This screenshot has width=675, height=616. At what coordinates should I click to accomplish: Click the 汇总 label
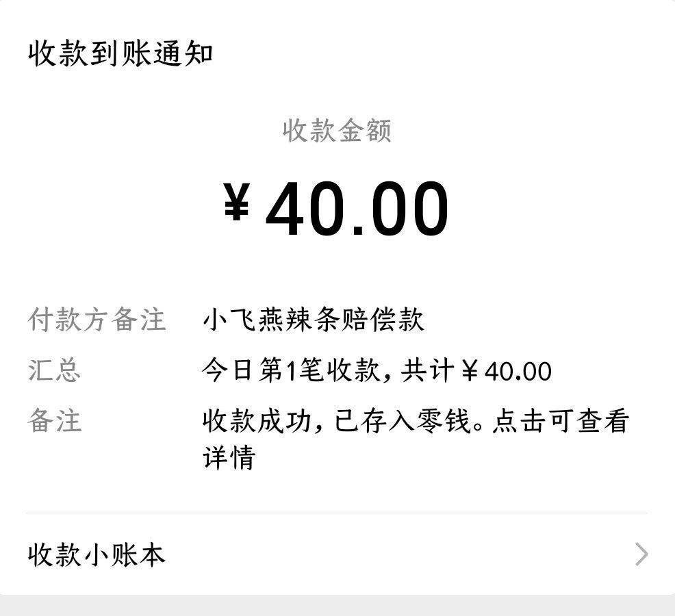pyautogui.click(x=54, y=370)
